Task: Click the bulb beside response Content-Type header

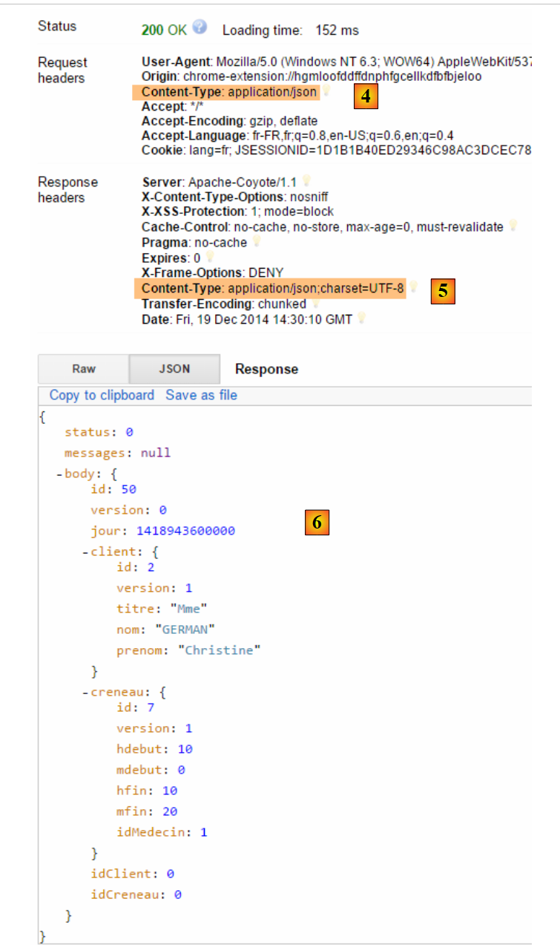Action: [x=414, y=287]
